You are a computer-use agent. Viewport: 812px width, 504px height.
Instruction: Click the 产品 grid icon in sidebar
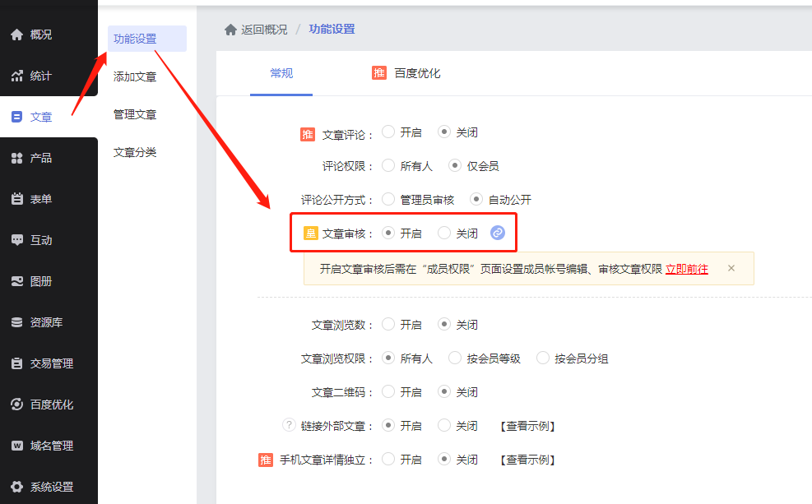coord(17,158)
